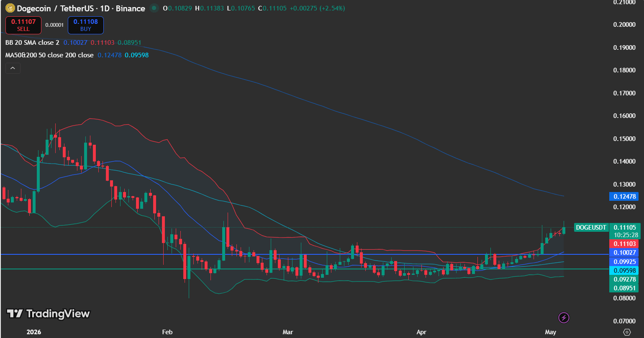Click the 0.20000 price scale label
The image size is (644, 338).
coord(625,25)
